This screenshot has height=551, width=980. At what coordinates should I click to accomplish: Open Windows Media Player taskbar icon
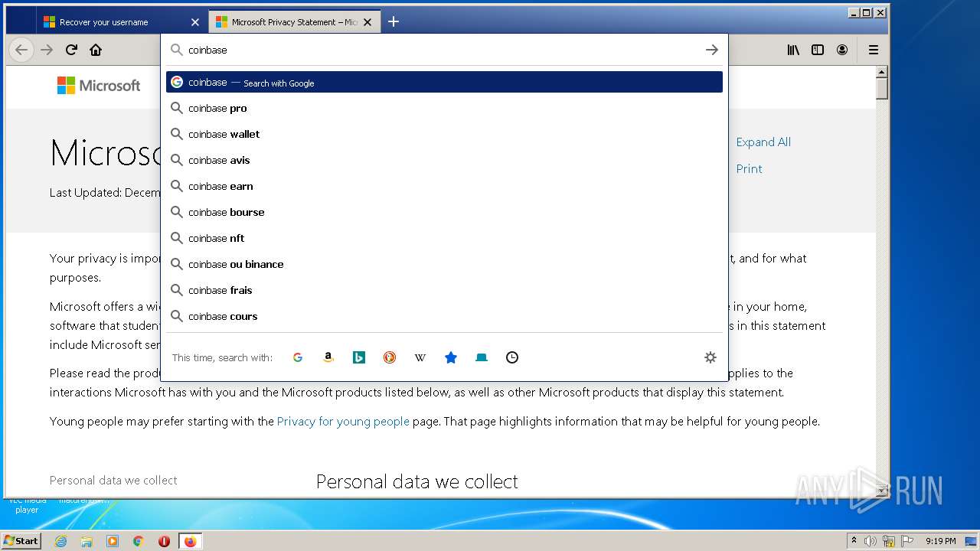[x=113, y=541]
